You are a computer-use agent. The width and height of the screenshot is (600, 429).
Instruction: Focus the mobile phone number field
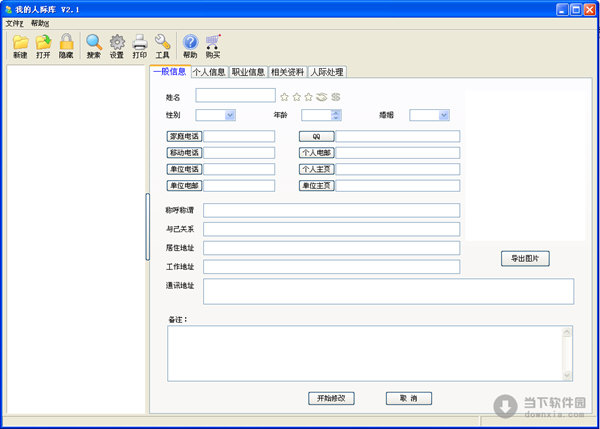(x=239, y=153)
